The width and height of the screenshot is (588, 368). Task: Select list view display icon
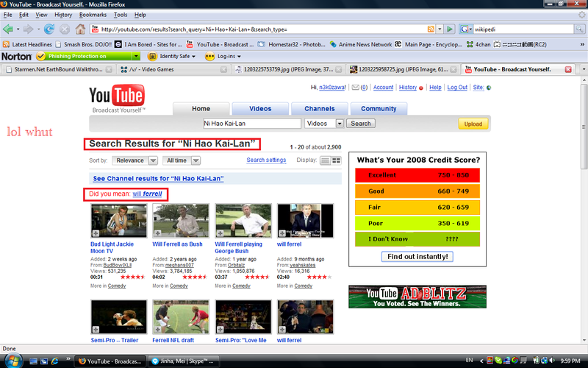[x=325, y=160]
